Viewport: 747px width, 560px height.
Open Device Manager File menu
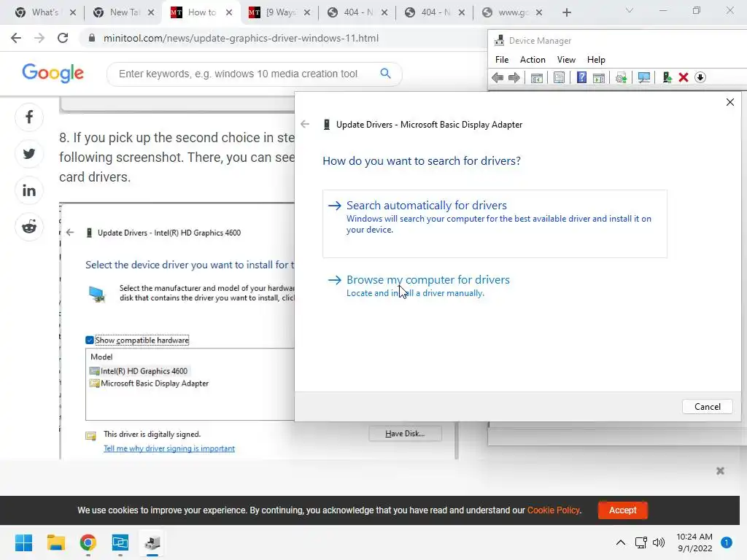(x=502, y=60)
